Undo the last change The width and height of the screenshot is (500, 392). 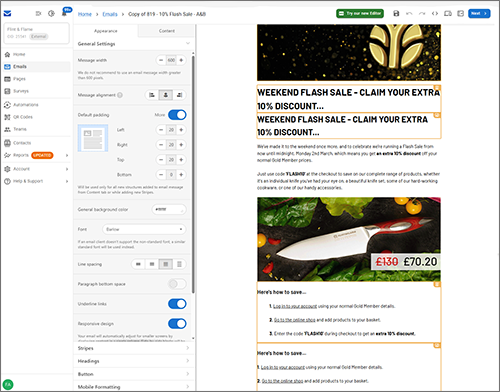coord(409,13)
